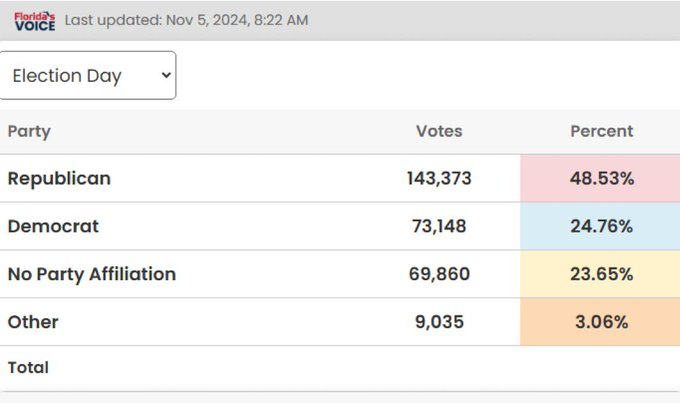The width and height of the screenshot is (680, 403).
Task: Click the Percent column header
Action: 601,131
